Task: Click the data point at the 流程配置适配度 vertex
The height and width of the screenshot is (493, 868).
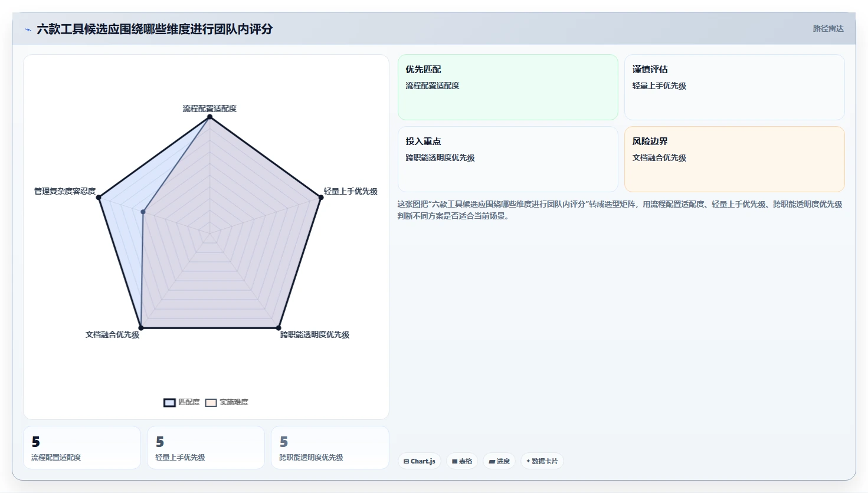Action: 209,117
